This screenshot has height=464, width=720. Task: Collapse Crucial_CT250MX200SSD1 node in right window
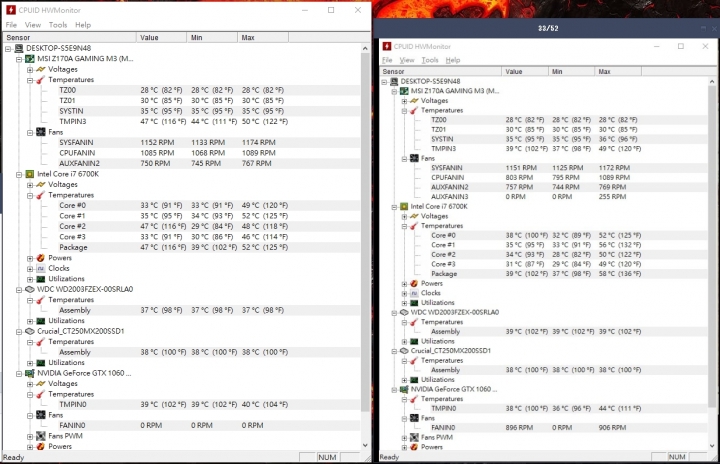pos(394,351)
